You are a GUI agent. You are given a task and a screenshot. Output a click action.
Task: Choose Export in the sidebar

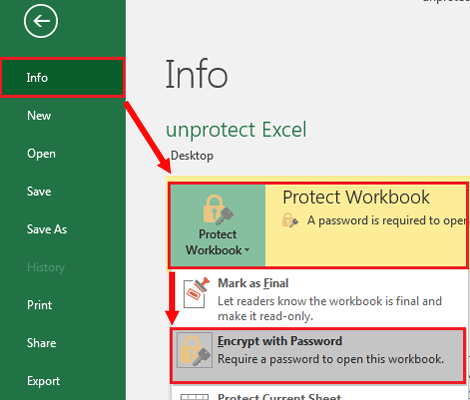pos(43,381)
